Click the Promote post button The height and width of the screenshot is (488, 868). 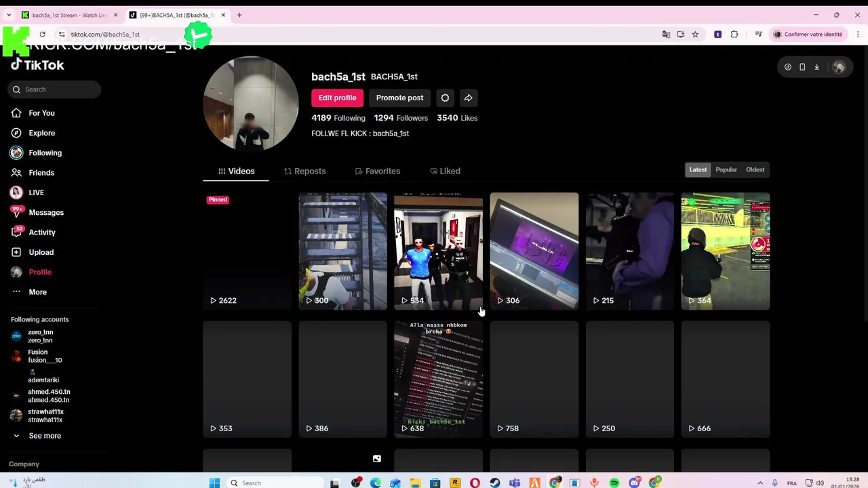[399, 98]
